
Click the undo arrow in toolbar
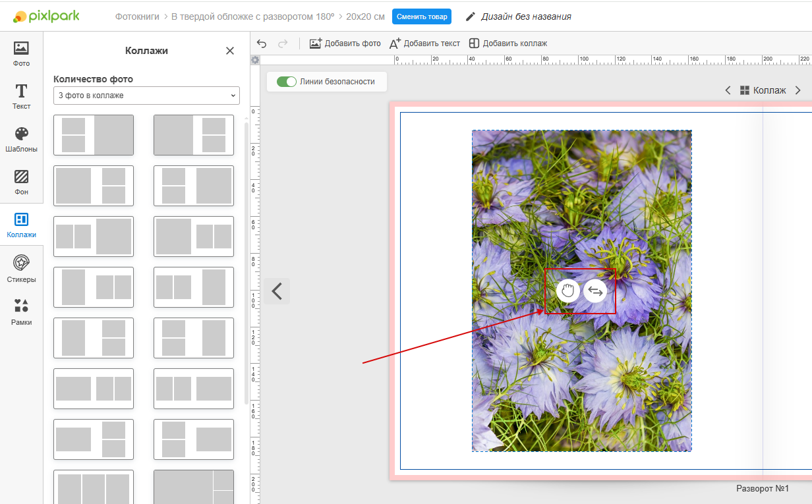click(x=262, y=43)
